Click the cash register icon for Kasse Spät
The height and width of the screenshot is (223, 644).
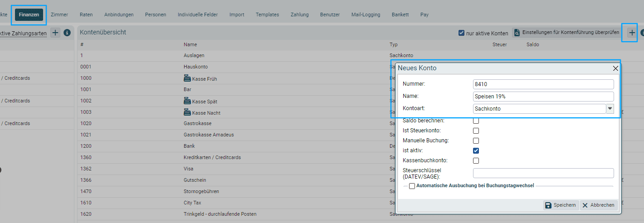tap(187, 101)
